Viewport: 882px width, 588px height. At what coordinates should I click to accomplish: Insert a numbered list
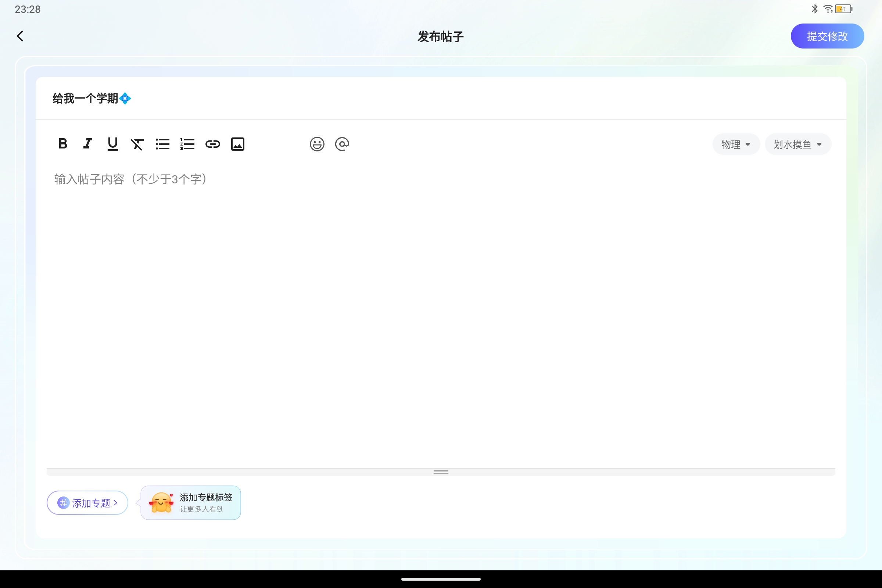tap(187, 144)
